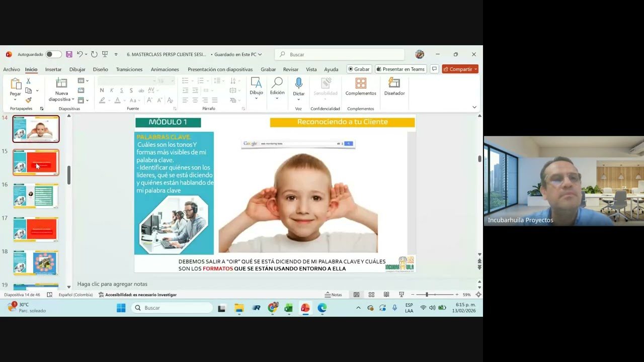Toggle Italic (K) formatting

(112, 90)
